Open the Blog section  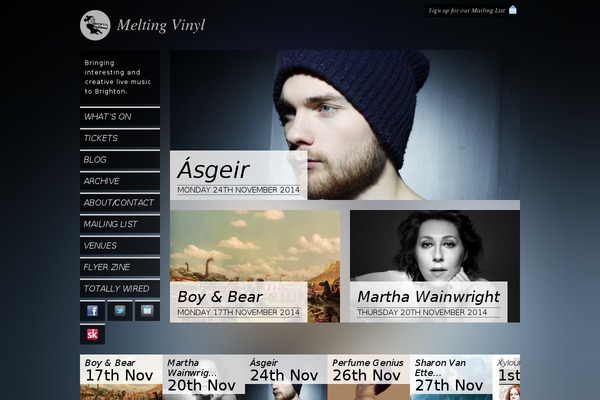point(120,160)
